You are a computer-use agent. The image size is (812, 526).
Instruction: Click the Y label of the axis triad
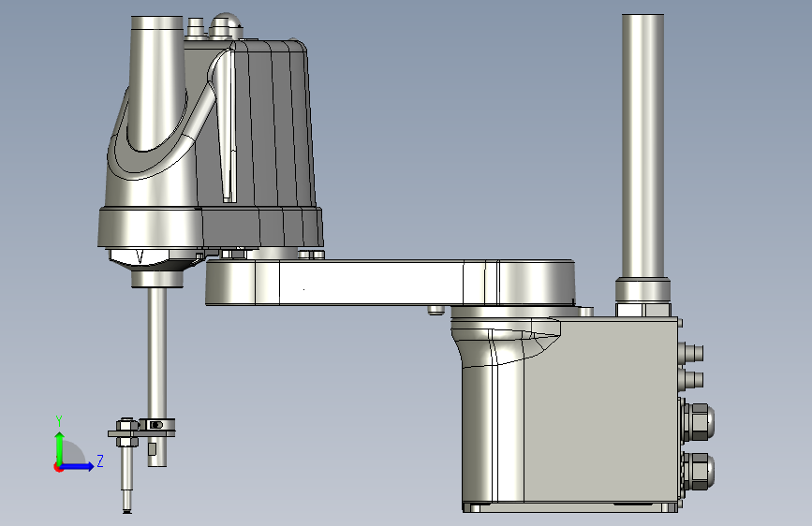point(59,421)
